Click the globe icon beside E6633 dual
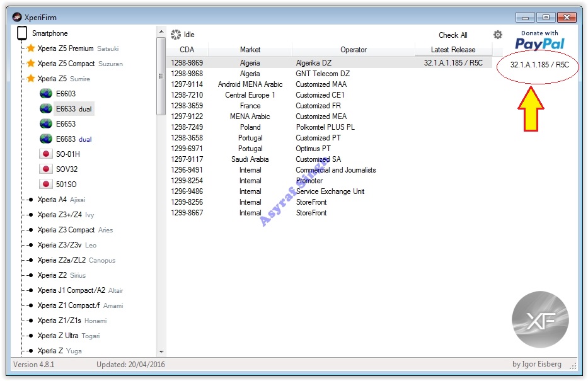 coord(46,109)
